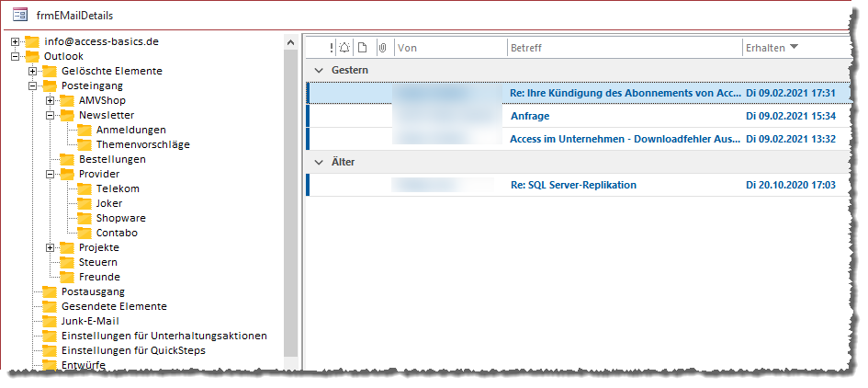
Task: Click the folder icon next to Posteingang
Action: coord(50,86)
